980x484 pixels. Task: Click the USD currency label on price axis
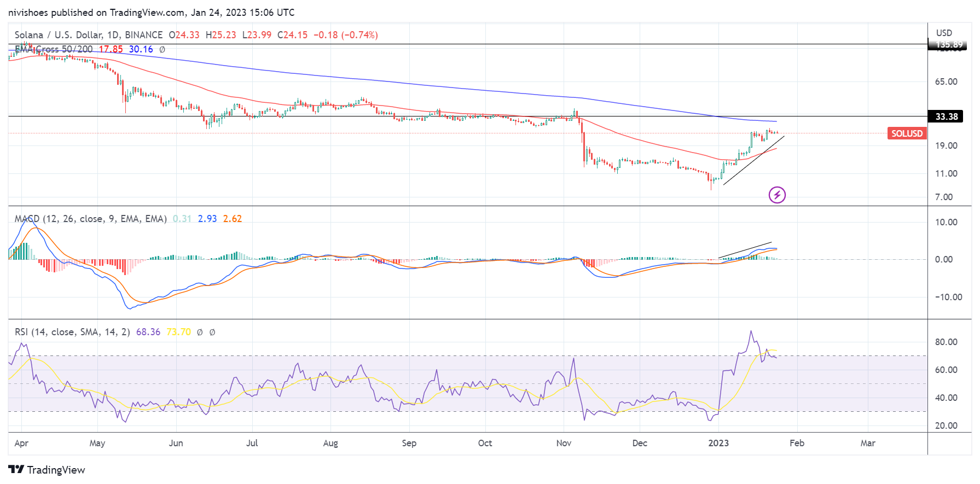click(x=944, y=33)
